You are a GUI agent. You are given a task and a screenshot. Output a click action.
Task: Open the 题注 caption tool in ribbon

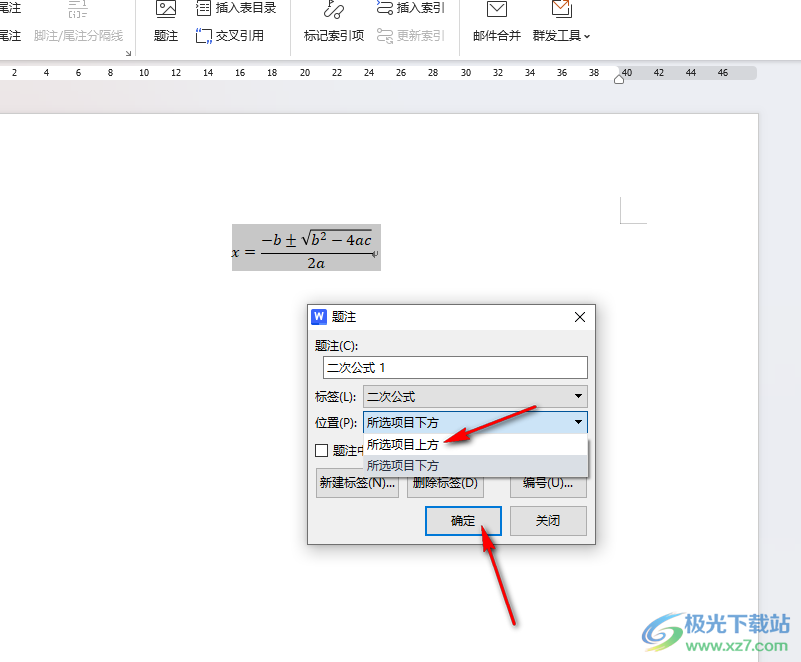[x=166, y=22]
